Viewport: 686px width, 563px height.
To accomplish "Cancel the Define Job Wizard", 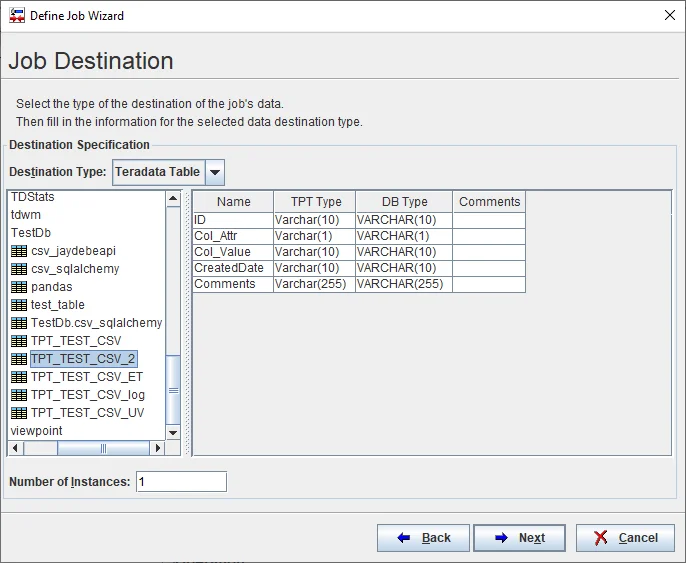I will coord(625,538).
